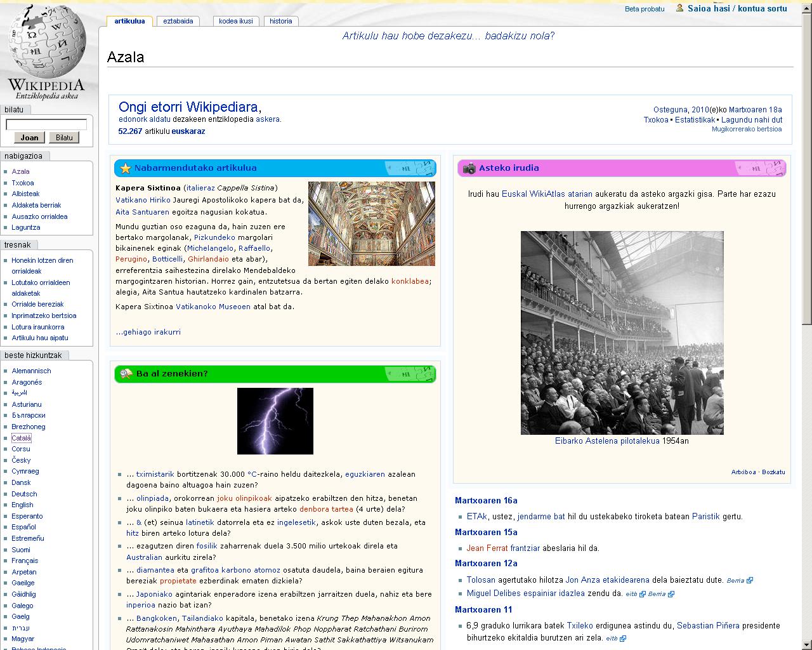812x650 pixels.
Task: Click the camera icon beside Asteko irudia
Action: [x=469, y=168]
